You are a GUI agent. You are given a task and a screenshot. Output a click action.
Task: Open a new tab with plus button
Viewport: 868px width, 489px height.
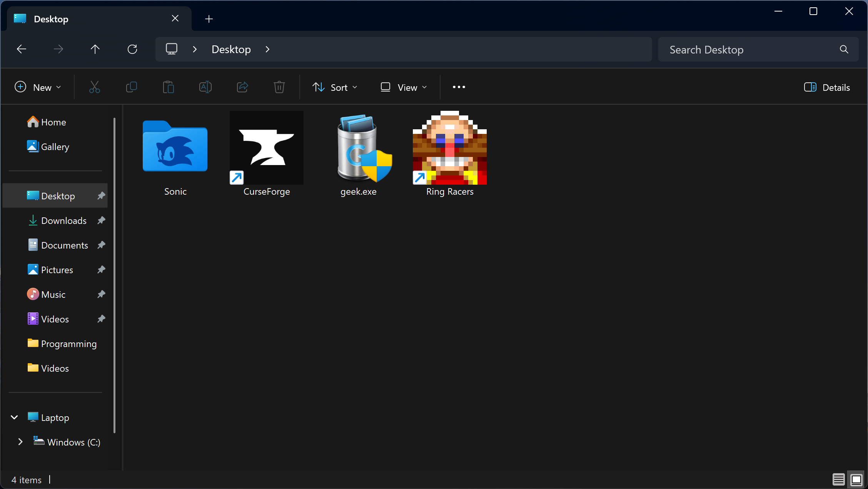coord(209,19)
